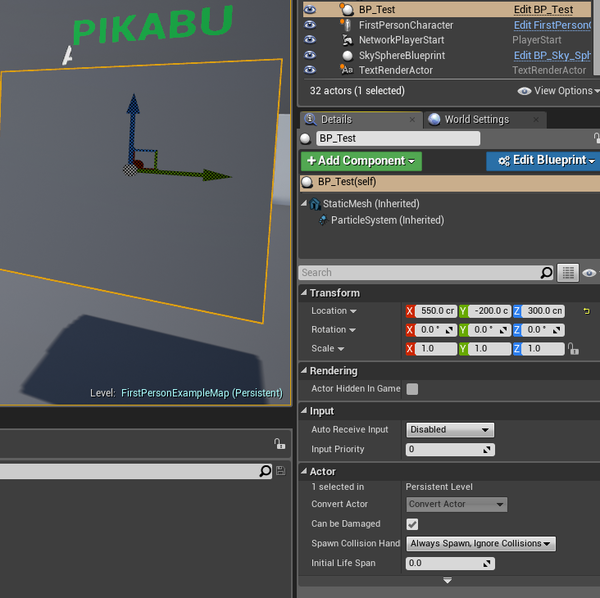Select the Details tab
Viewport: 600px width, 598px height.
(335, 119)
